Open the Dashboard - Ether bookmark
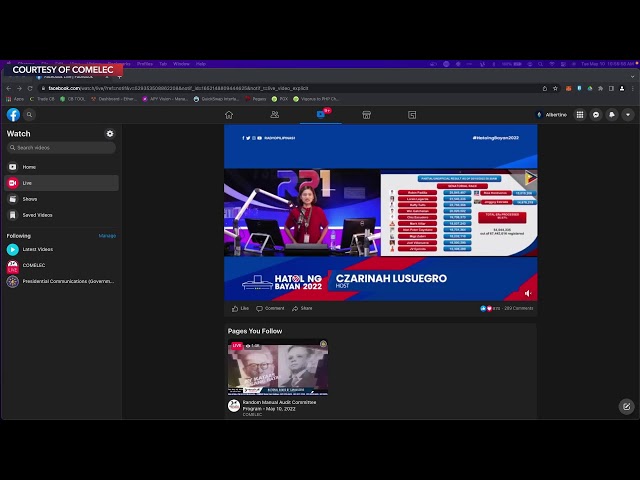The width and height of the screenshot is (640, 480). (114, 99)
